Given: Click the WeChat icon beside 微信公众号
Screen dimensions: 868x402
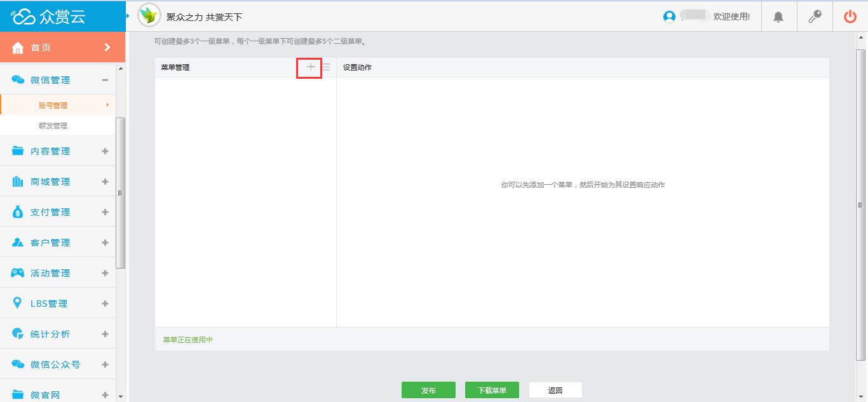Looking at the screenshot, I should click(18, 365).
